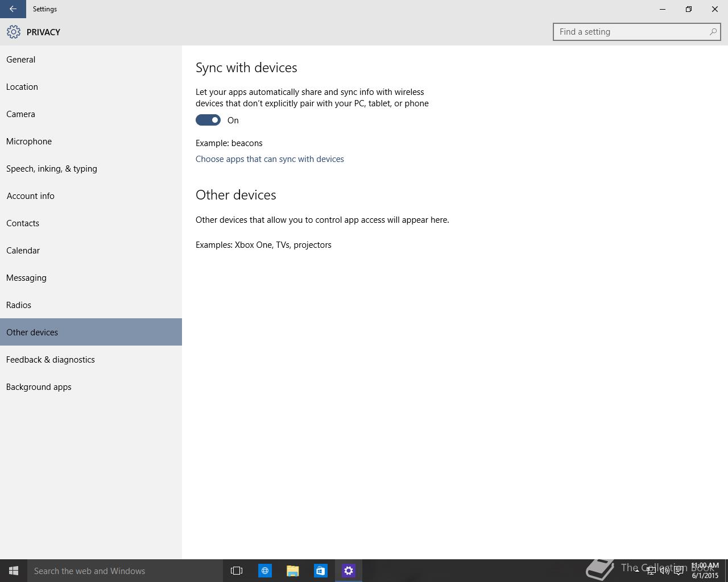Image resolution: width=728 pixels, height=582 pixels.
Task: Click the Settings gear taskbar icon
Action: coord(349,571)
